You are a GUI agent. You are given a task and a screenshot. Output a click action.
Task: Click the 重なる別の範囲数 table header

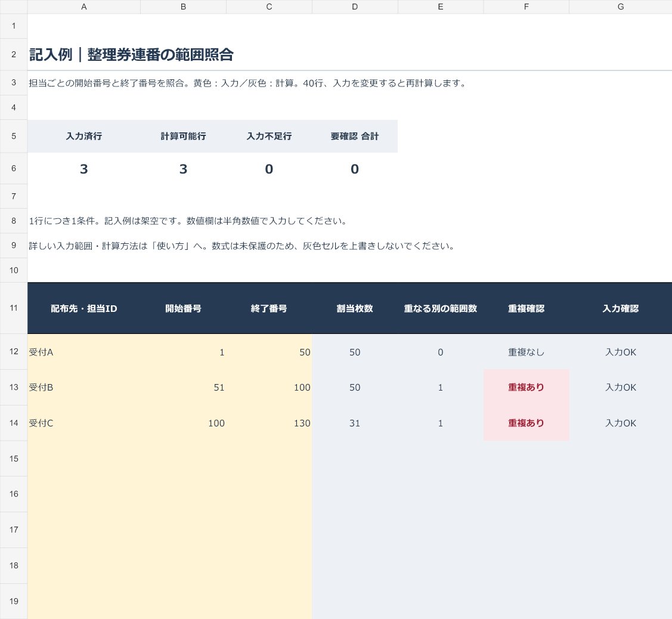coord(441,309)
